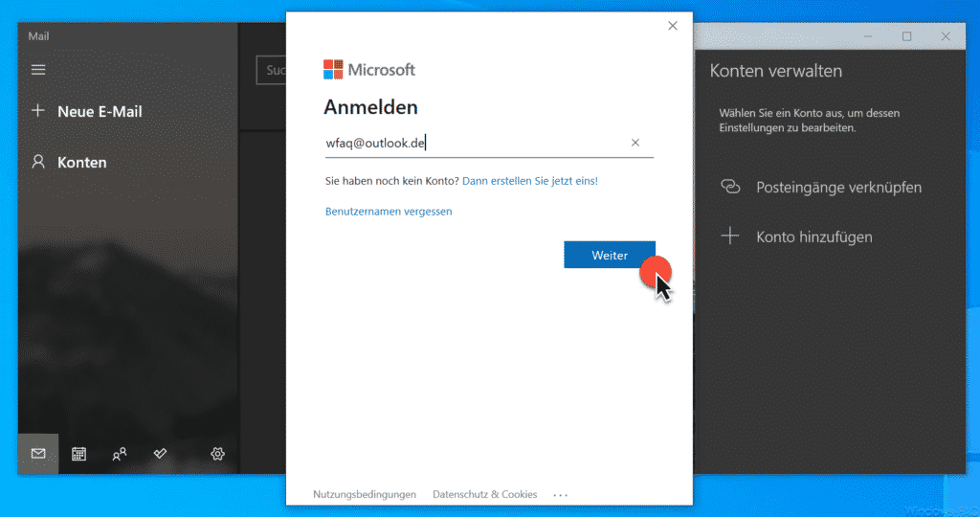
Task: Open the People contacts icon
Action: [x=120, y=454]
